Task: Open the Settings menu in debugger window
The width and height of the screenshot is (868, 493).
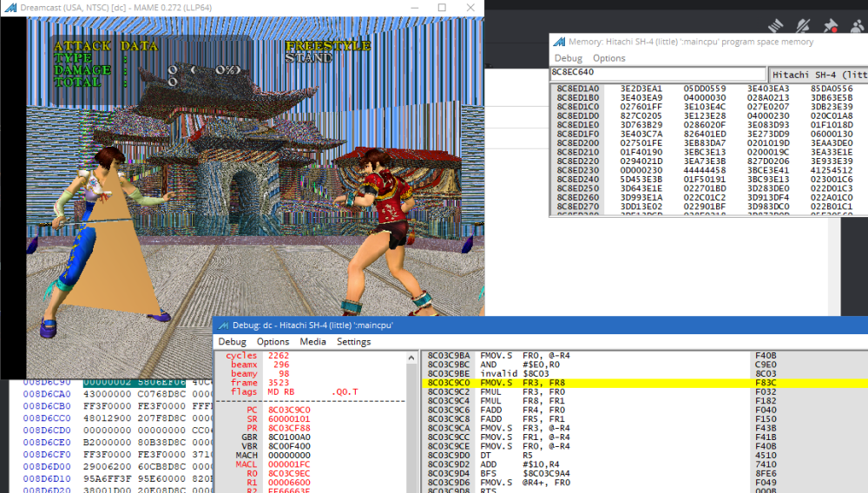Action: click(353, 342)
